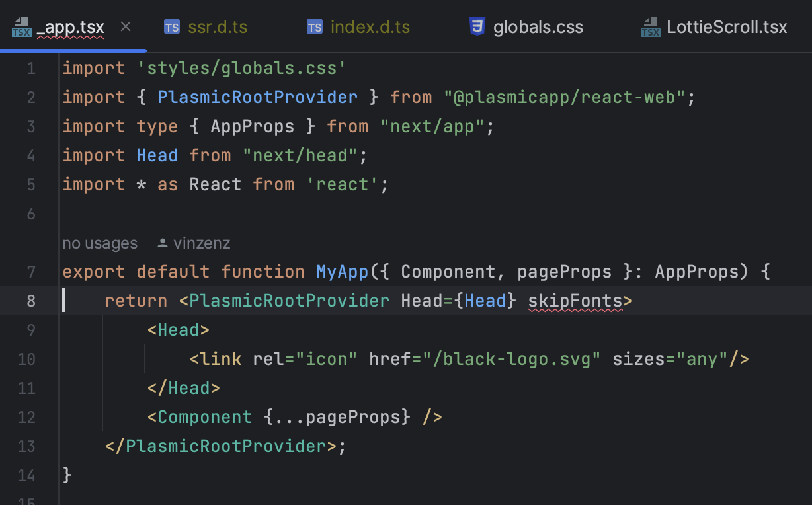The image size is (812, 505).
Task: Click the TS icon beside ssr.d.ts
Action: pyautogui.click(x=172, y=27)
